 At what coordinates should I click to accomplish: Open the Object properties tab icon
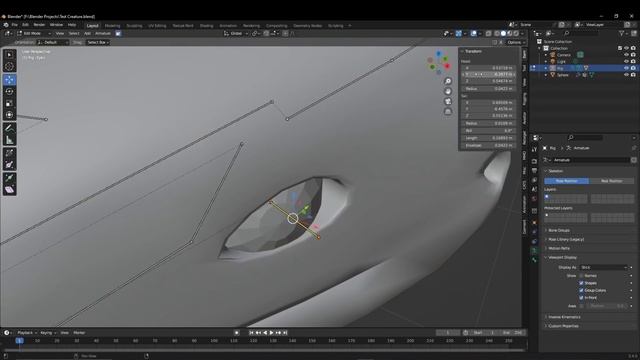534,222
